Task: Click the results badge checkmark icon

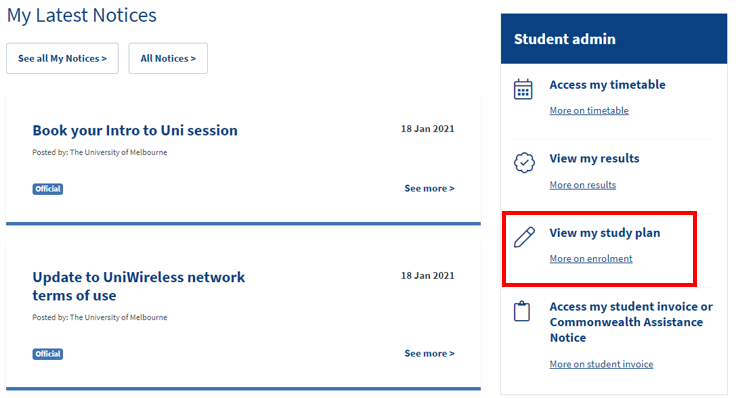Action: click(524, 163)
